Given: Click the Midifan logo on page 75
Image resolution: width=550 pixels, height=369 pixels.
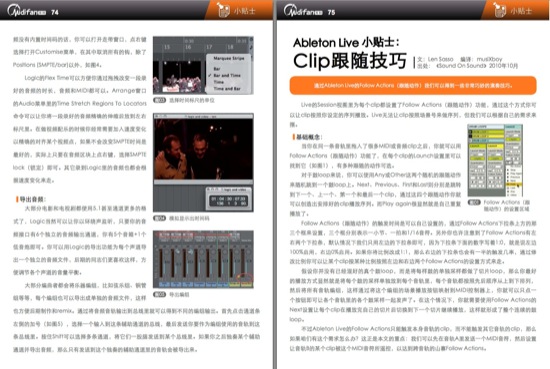Looking at the screenshot, I should tap(304, 11).
